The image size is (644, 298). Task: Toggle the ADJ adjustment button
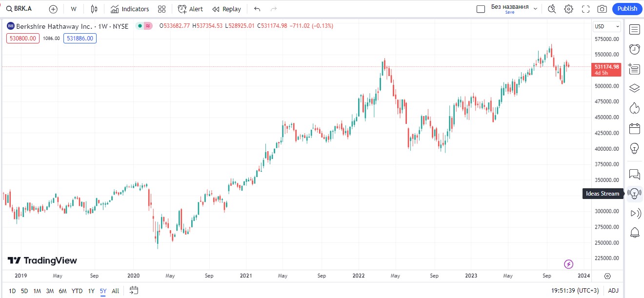point(613,291)
